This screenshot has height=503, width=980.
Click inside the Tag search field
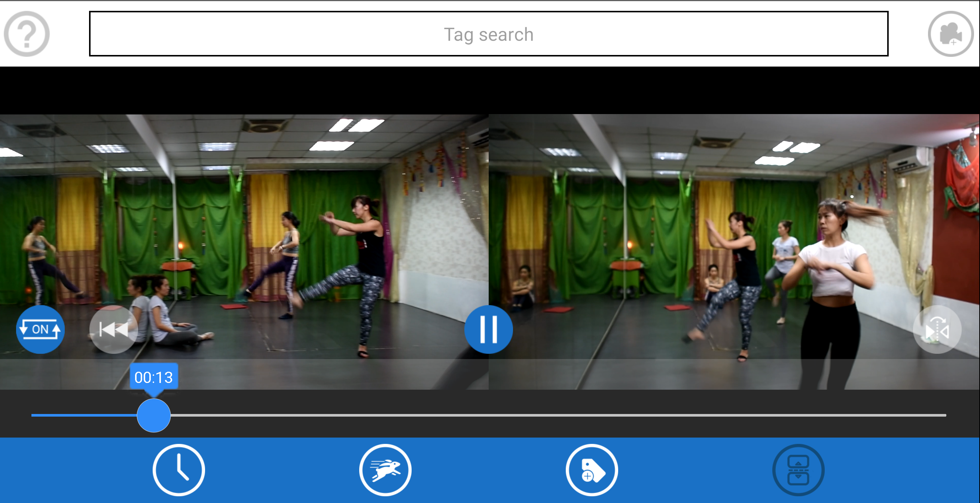[488, 34]
